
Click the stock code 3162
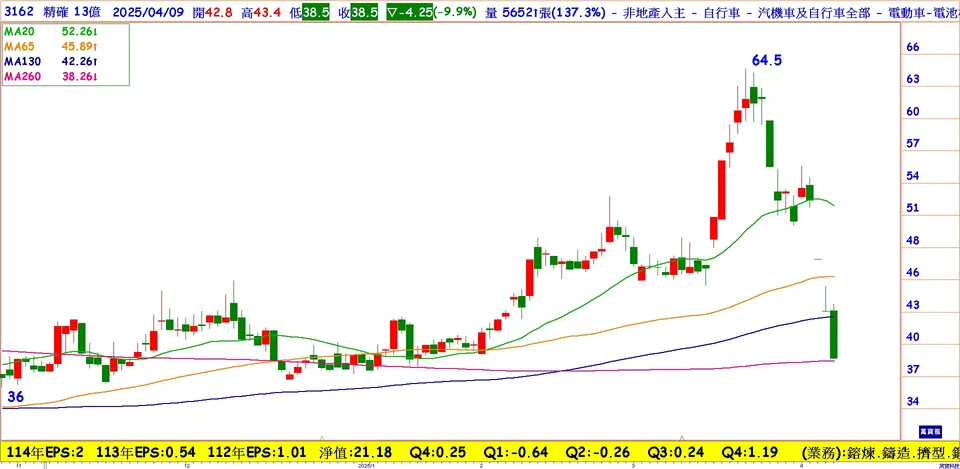pyautogui.click(x=18, y=13)
